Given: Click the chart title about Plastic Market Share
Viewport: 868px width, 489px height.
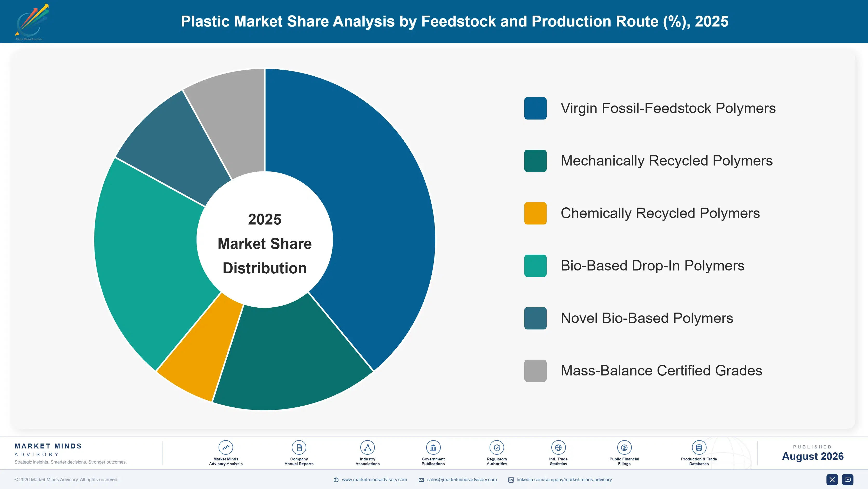Looking at the screenshot, I should click(x=455, y=21).
